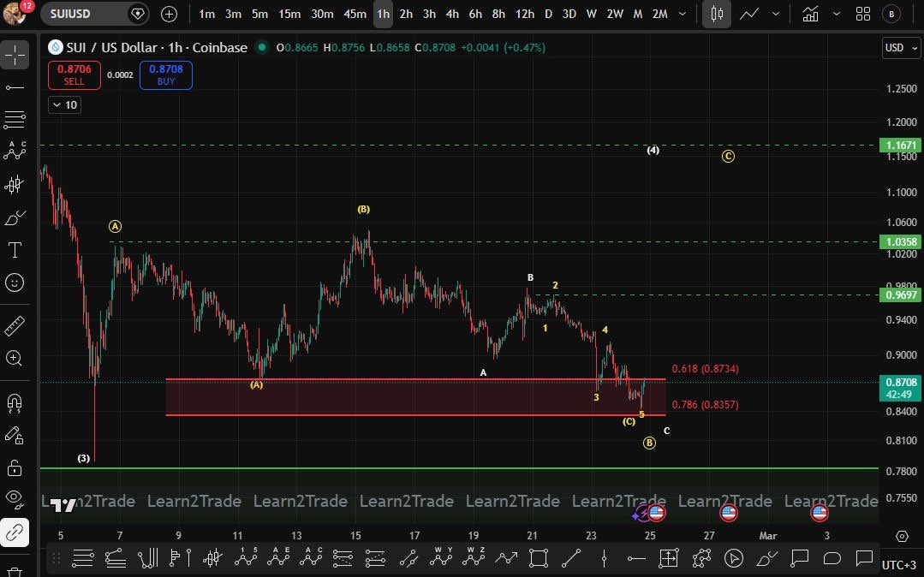Pick Fib retracement in favorites toolbar
The height and width of the screenshot is (577, 924).
83,557
